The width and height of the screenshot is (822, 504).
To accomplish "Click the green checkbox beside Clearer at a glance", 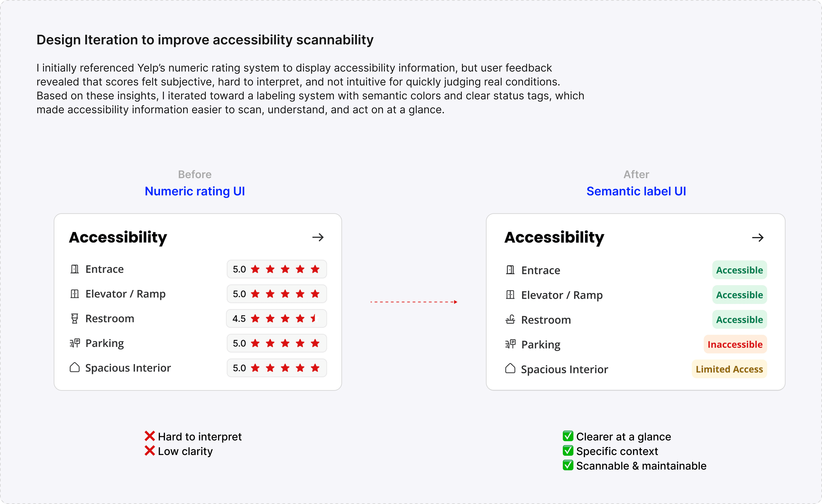I will [x=568, y=436].
